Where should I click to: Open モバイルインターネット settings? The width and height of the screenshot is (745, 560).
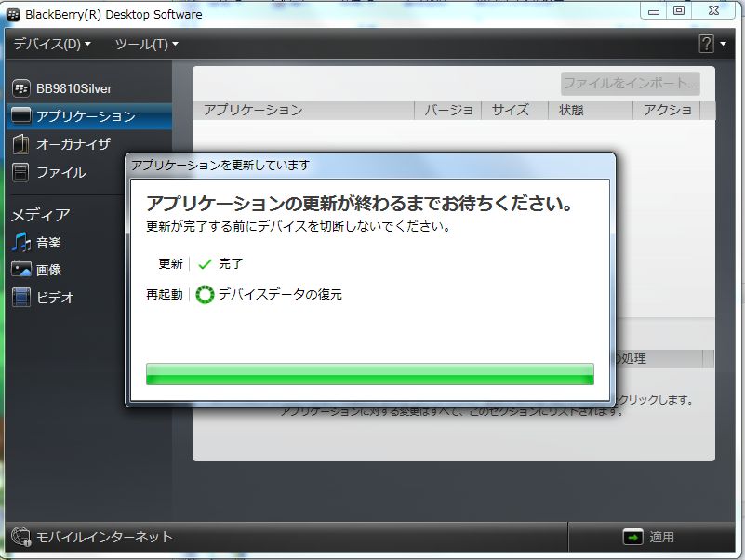coord(104,537)
